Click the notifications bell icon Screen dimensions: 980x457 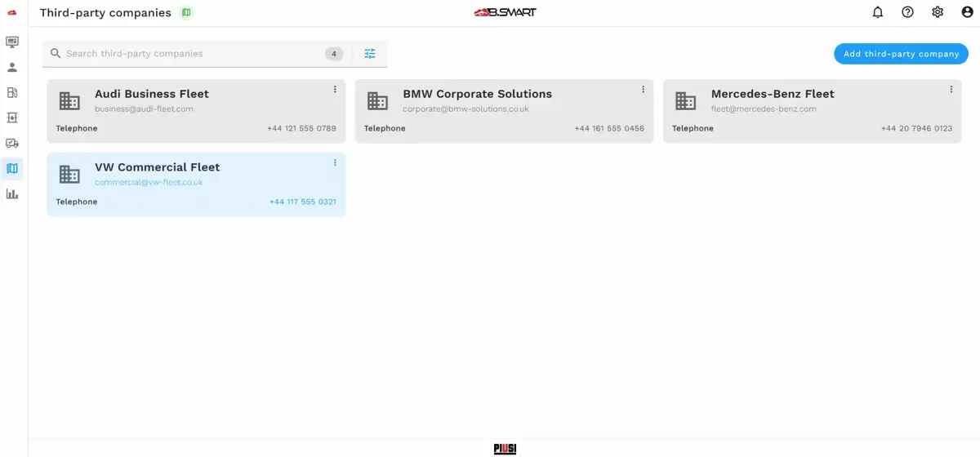point(878,12)
